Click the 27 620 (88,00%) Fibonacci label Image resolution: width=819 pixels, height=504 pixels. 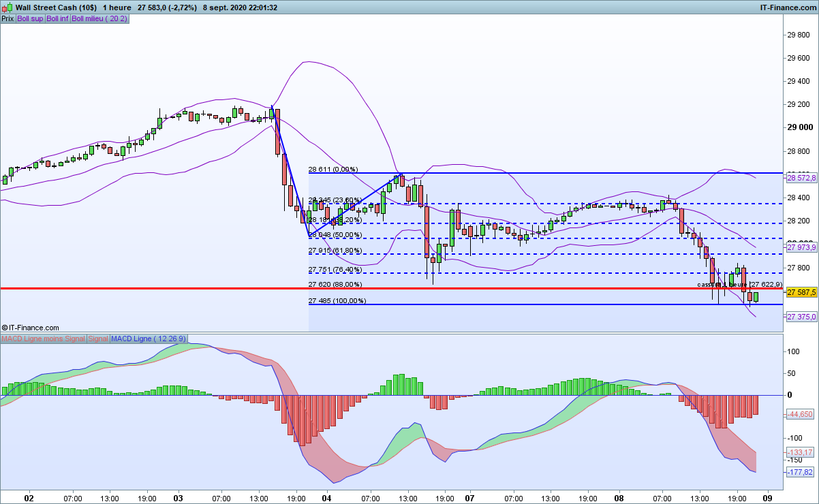click(335, 285)
